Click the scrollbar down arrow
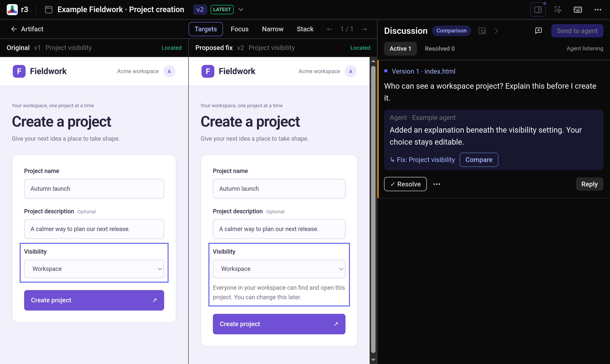The image size is (610, 364). point(373,360)
